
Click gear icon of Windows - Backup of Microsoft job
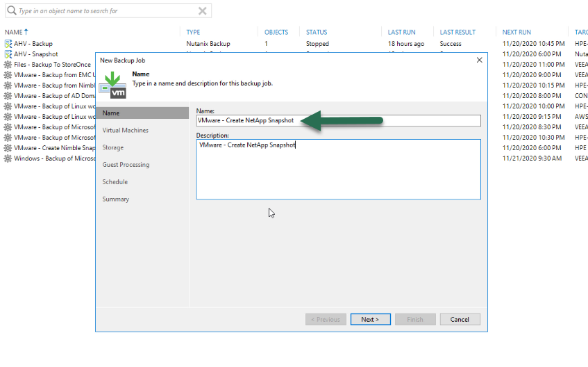click(8, 158)
